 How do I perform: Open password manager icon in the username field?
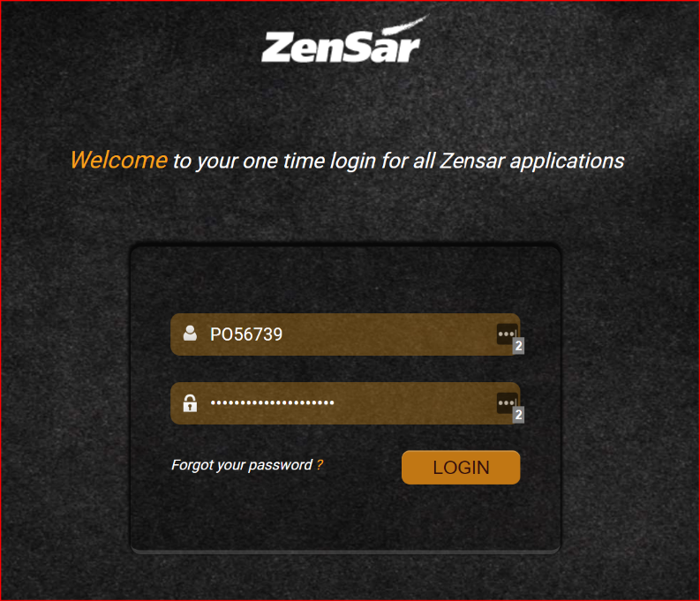[x=507, y=334]
